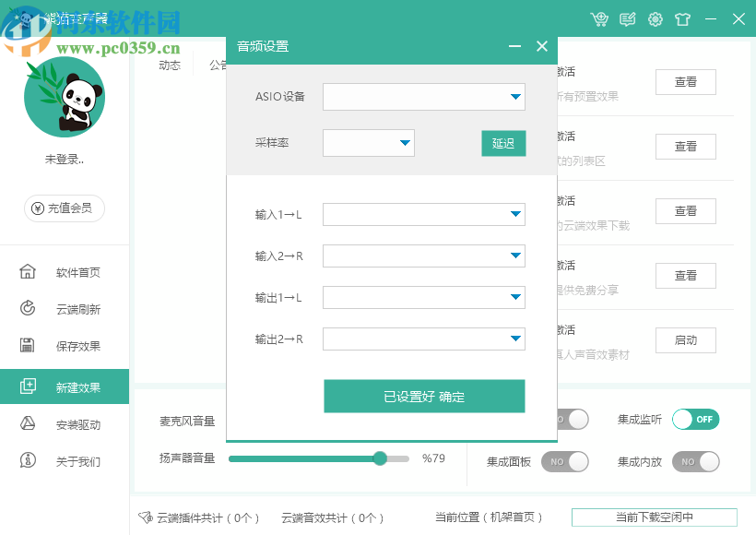The height and width of the screenshot is (535, 756).
Task: Toggle the 集成监听 switch
Action: pos(695,420)
